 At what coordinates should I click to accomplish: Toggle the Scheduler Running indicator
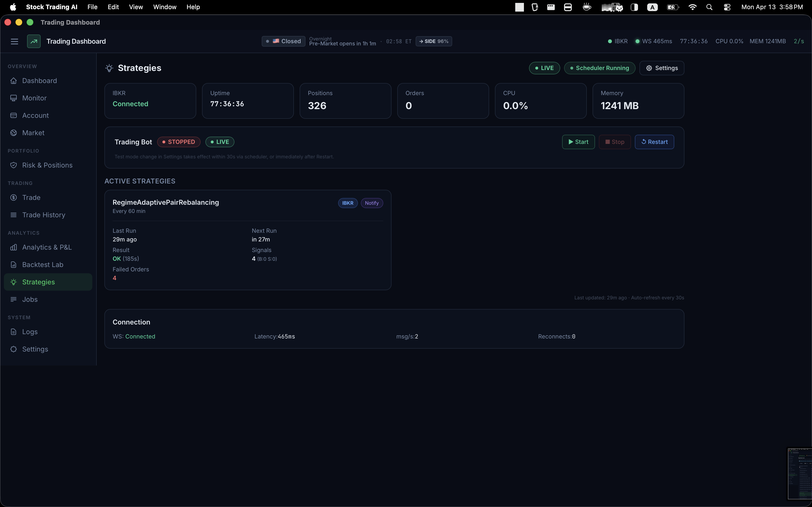pos(599,68)
